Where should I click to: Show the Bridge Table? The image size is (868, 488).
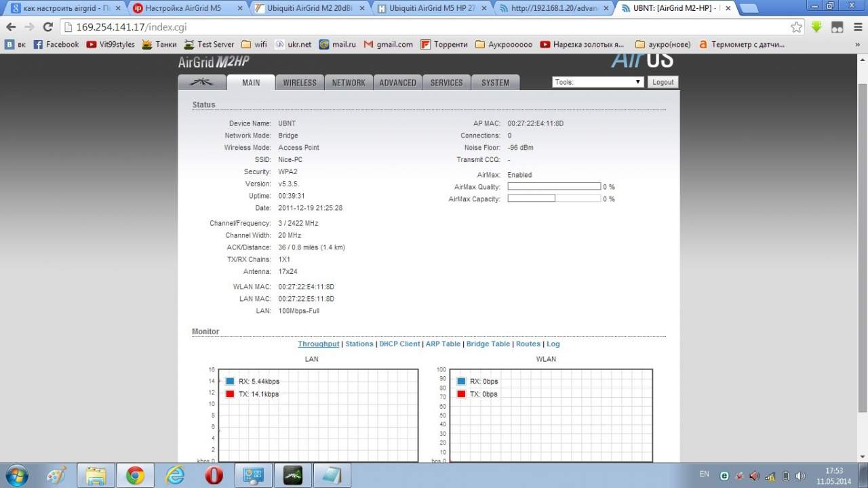click(x=488, y=344)
